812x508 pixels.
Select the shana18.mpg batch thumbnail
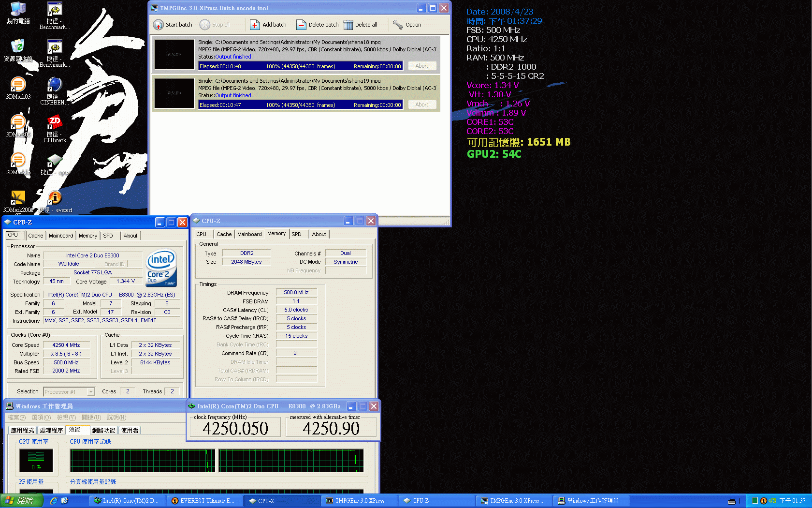[174, 54]
